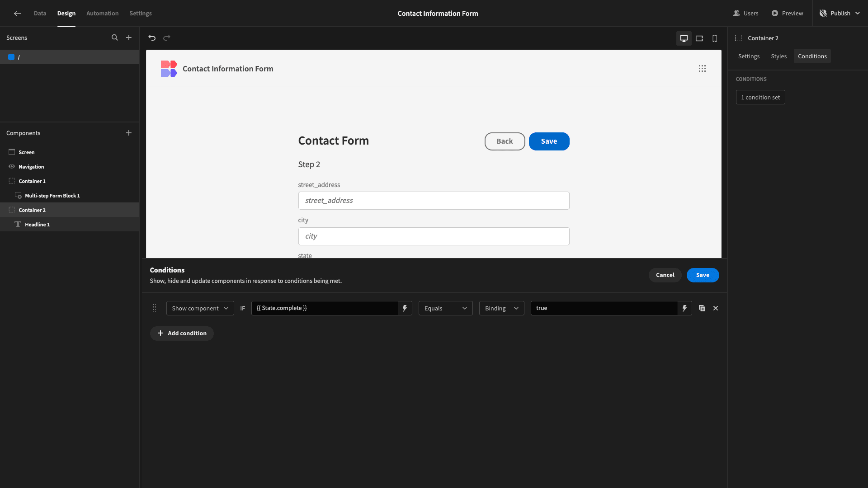Image resolution: width=868 pixels, height=488 pixels.
Task: Click the back arrow icon in top bar
Action: [x=17, y=14]
